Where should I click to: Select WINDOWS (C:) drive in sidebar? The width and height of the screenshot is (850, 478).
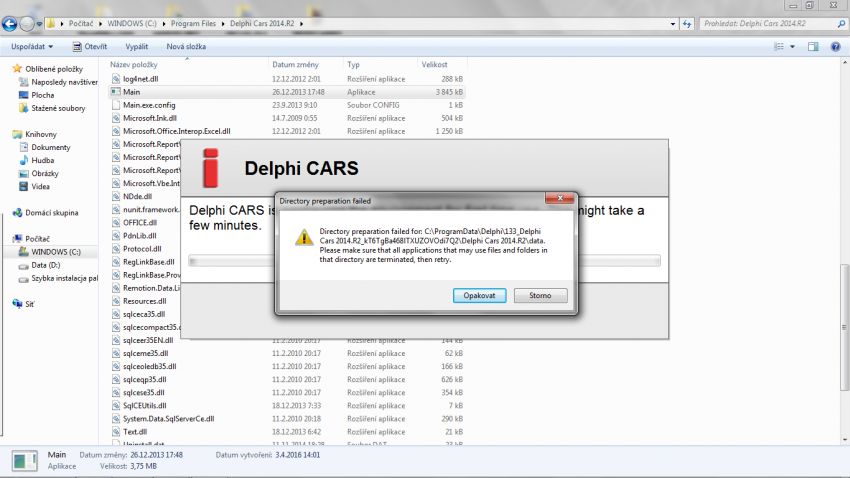pyautogui.click(x=56, y=252)
